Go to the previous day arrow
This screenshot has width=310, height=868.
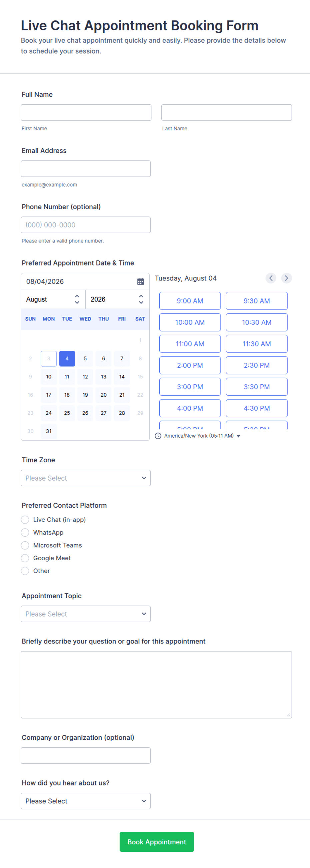(271, 278)
